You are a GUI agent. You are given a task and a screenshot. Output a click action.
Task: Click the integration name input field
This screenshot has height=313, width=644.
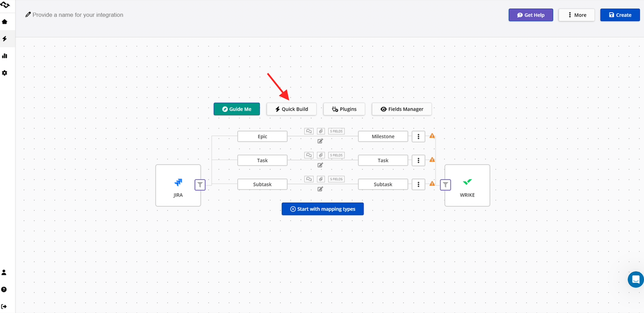coord(78,15)
